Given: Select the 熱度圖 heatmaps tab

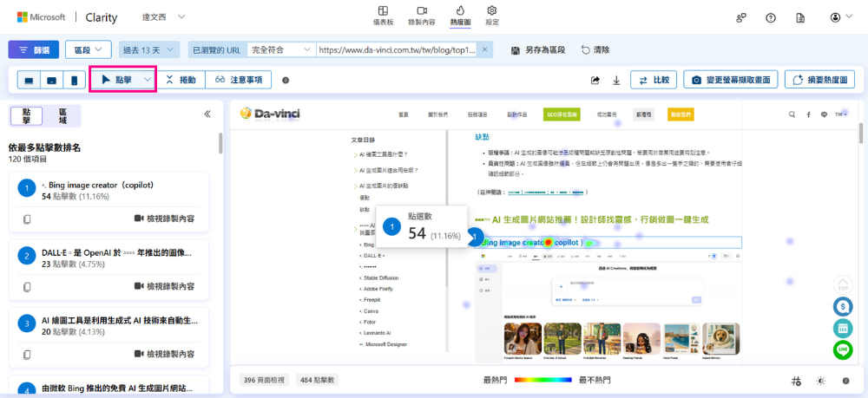Looking at the screenshot, I should pos(461,16).
